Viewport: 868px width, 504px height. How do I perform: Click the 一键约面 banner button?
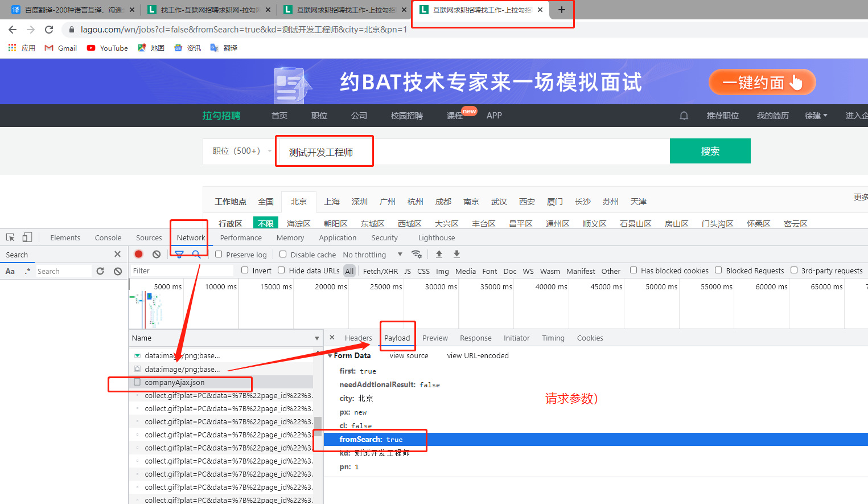click(762, 83)
